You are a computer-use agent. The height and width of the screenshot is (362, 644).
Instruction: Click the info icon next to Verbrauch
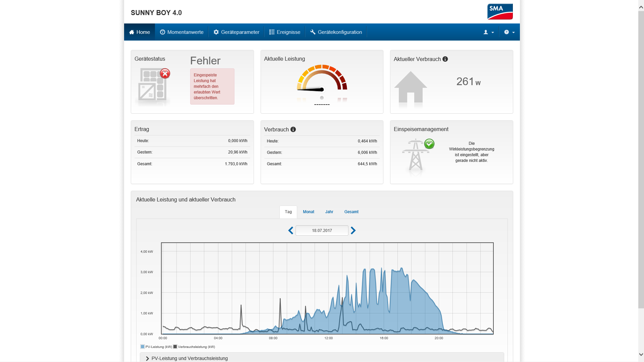click(293, 129)
